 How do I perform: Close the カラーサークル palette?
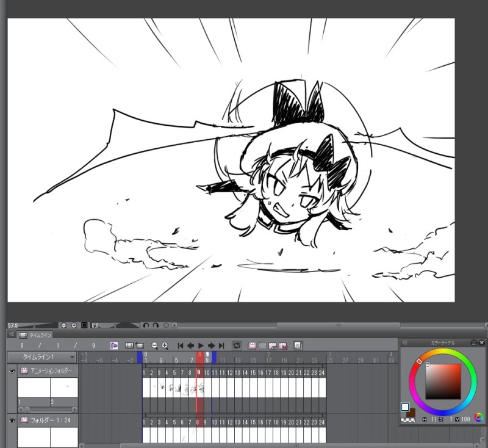(x=481, y=343)
